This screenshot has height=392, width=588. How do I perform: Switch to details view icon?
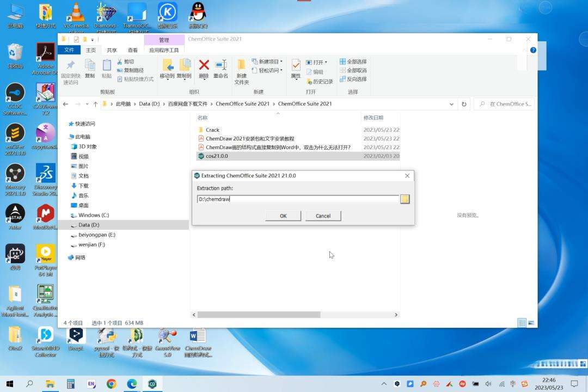click(522, 323)
